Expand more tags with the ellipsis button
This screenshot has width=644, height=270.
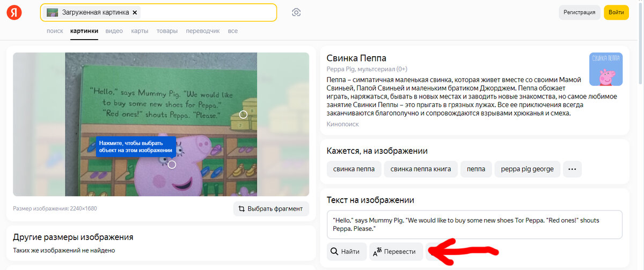pos(572,169)
